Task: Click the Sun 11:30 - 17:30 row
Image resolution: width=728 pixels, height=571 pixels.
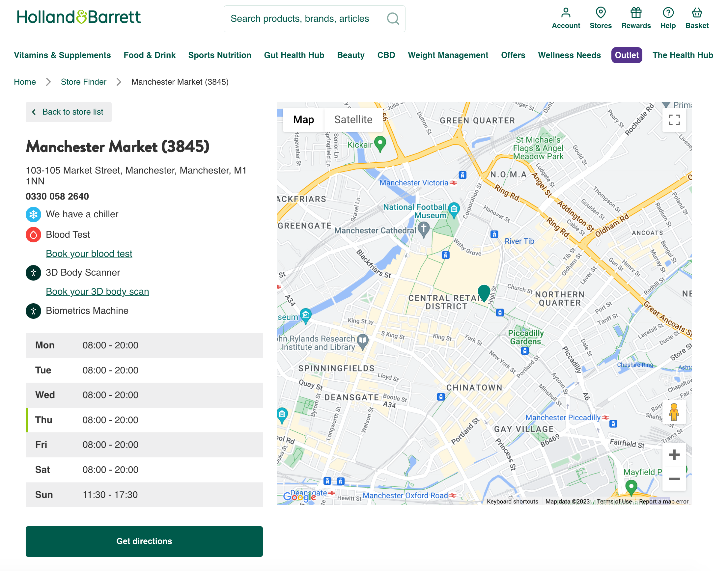Action: point(144,495)
